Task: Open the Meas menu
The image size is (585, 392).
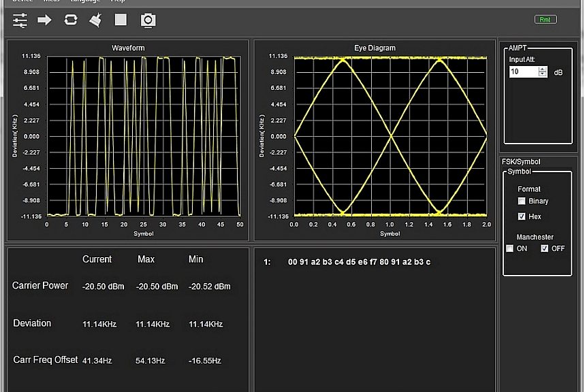Action: (x=51, y=1)
